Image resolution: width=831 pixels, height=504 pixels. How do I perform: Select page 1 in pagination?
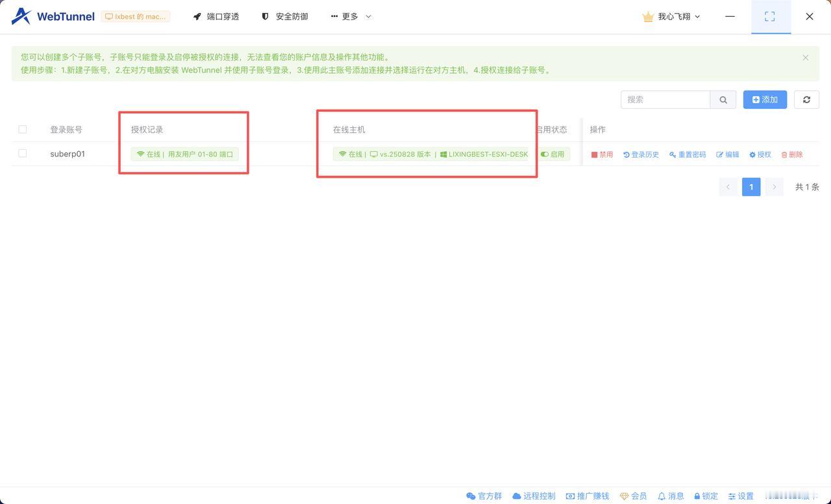coord(751,187)
